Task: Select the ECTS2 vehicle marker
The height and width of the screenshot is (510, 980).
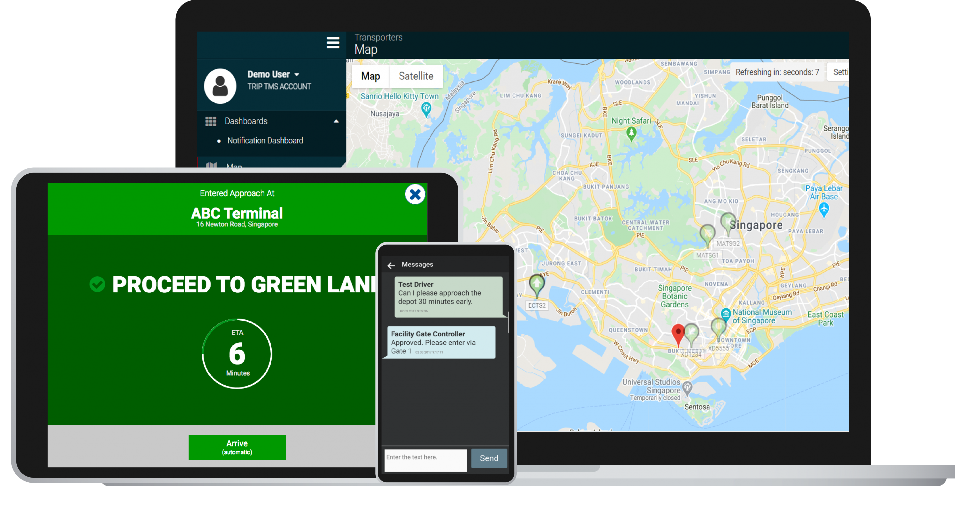Action: pyautogui.click(x=536, y=286)
